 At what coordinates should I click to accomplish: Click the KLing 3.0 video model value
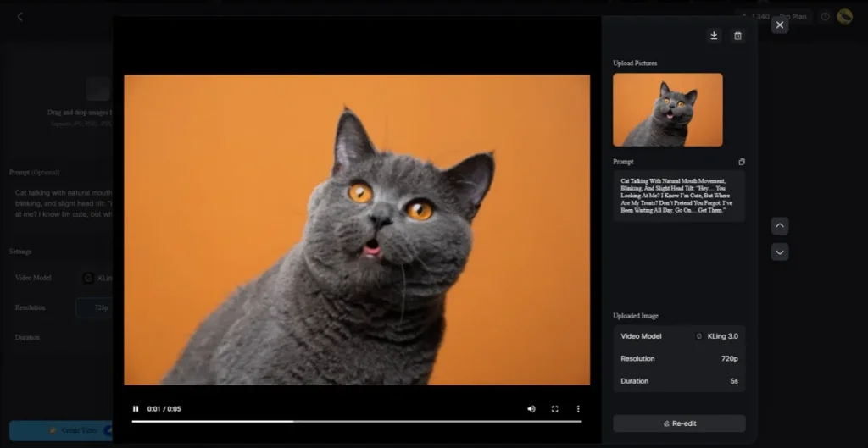coord(717,336)
